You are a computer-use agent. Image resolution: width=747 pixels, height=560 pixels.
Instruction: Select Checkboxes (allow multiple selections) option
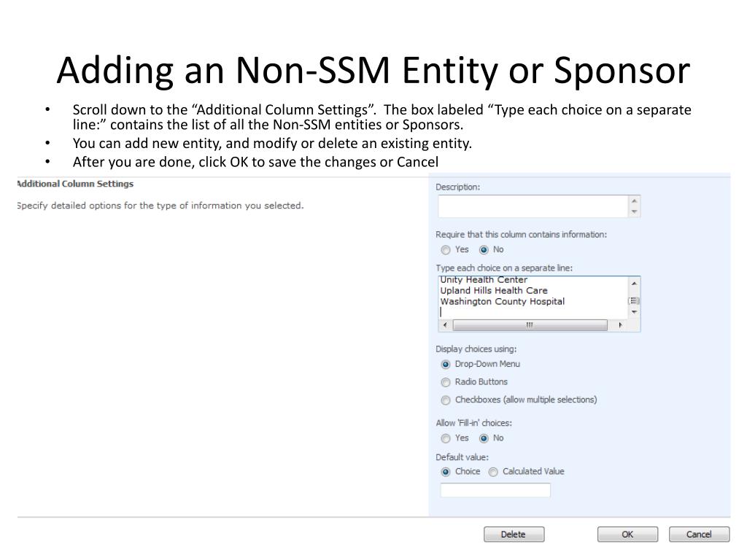[446, 400]
